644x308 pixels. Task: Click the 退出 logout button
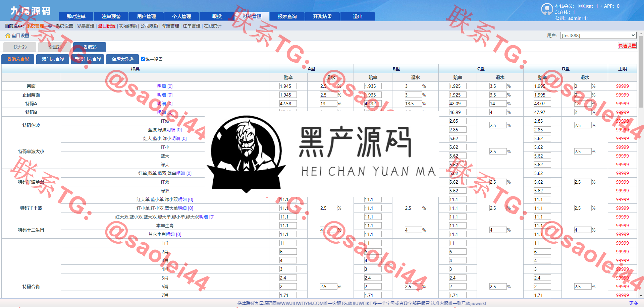[x=358, y=16]
